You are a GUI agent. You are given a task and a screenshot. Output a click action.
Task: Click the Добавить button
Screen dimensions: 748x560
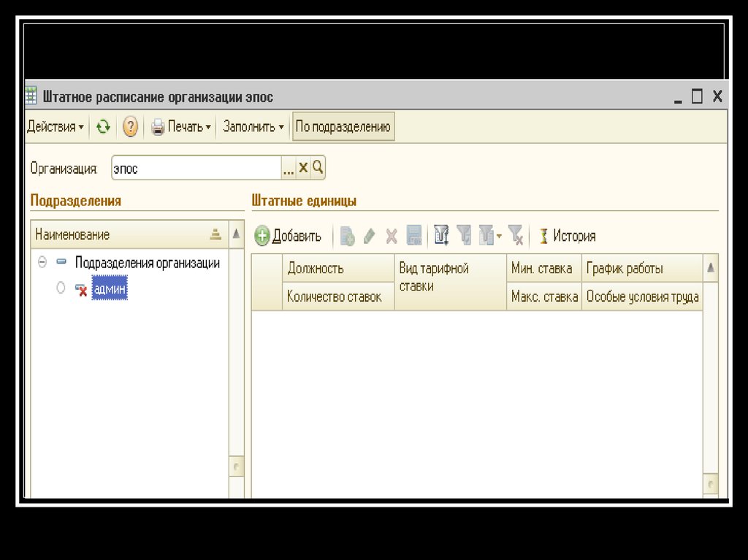tap(289, 236)
